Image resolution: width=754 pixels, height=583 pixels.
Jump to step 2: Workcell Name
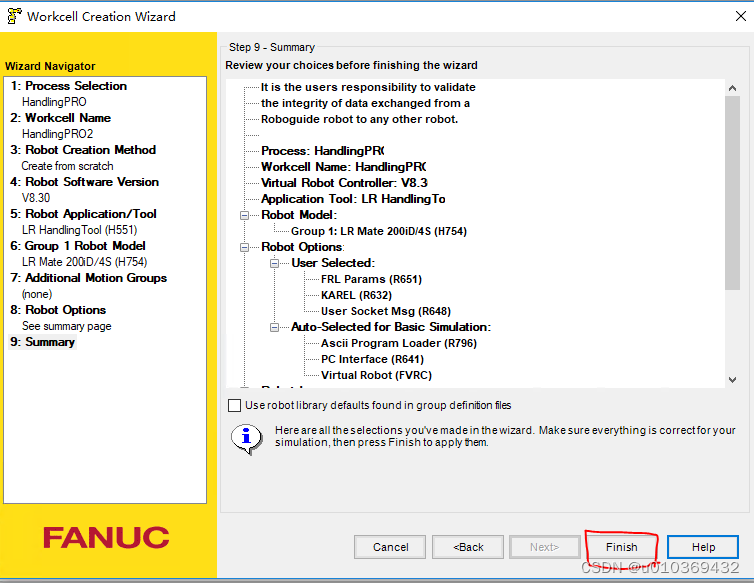pyautogui.click(x=61, y=118)
